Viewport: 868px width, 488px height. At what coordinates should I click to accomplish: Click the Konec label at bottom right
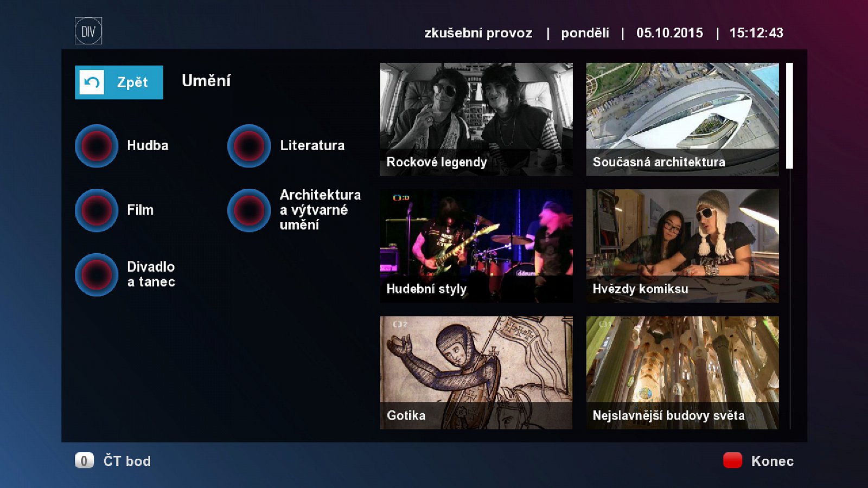[x=771, y=461]
